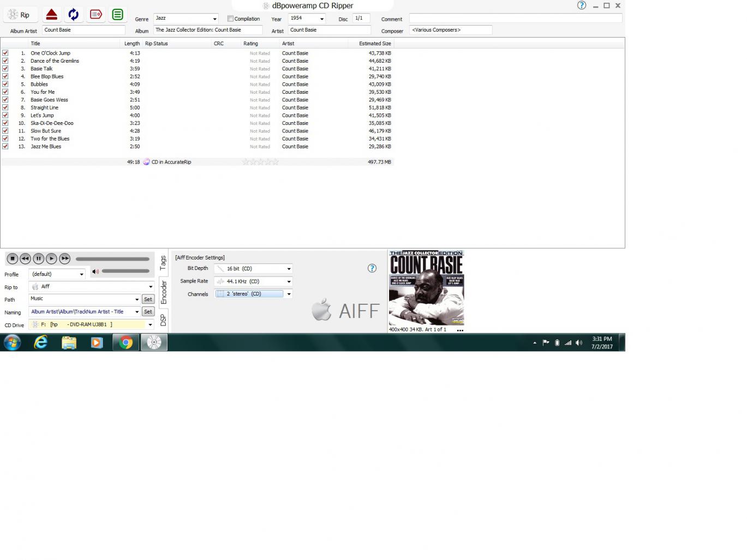This screenshot has height=560, width=747.
Task: Open the Bit Depth dropdown
Action: (x=289, y=269)
